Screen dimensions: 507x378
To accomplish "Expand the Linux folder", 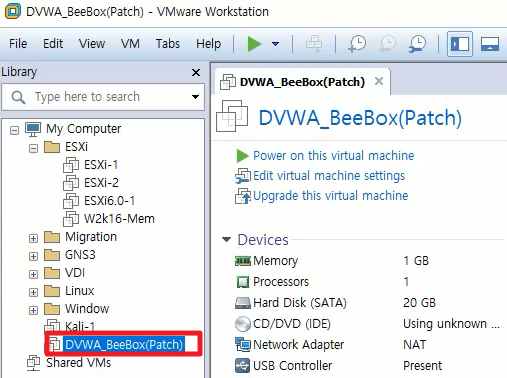I will click(x=33, y=292).
